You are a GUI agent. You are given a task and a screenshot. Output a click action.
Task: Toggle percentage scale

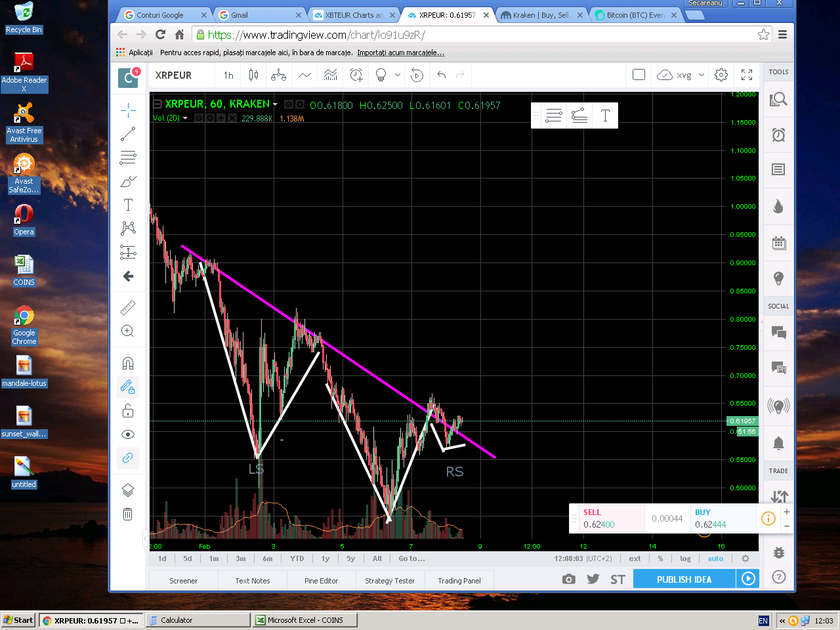(x=660, y=558)
